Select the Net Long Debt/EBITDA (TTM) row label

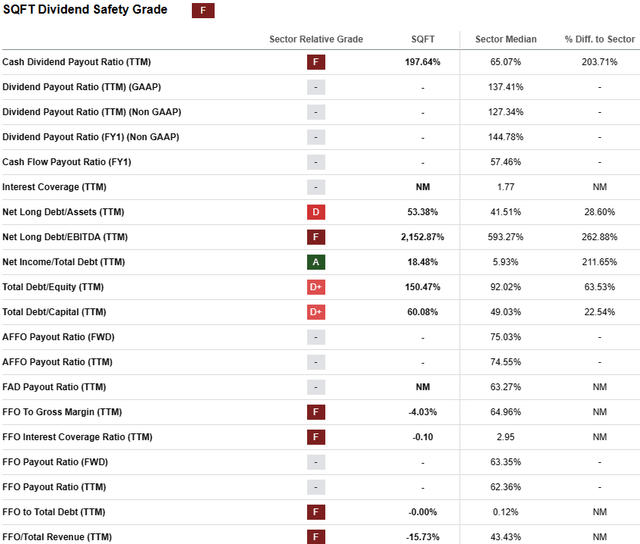tap(65, 237)
